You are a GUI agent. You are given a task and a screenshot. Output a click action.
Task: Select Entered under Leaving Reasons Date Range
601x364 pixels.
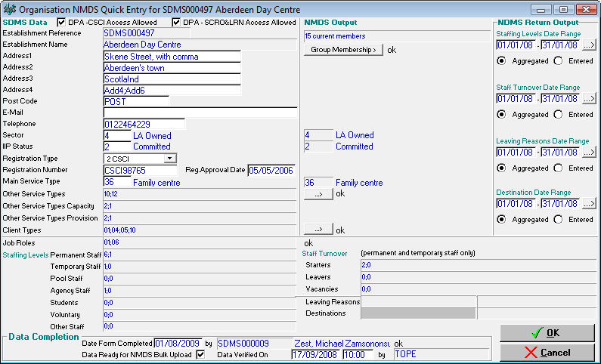[559, 168]
